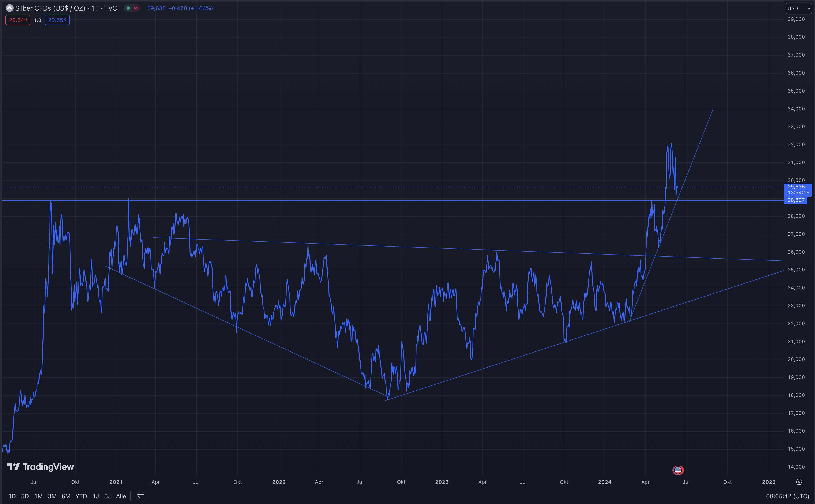
Task: Click the red approximate data indicator icon
Action: 136,8
